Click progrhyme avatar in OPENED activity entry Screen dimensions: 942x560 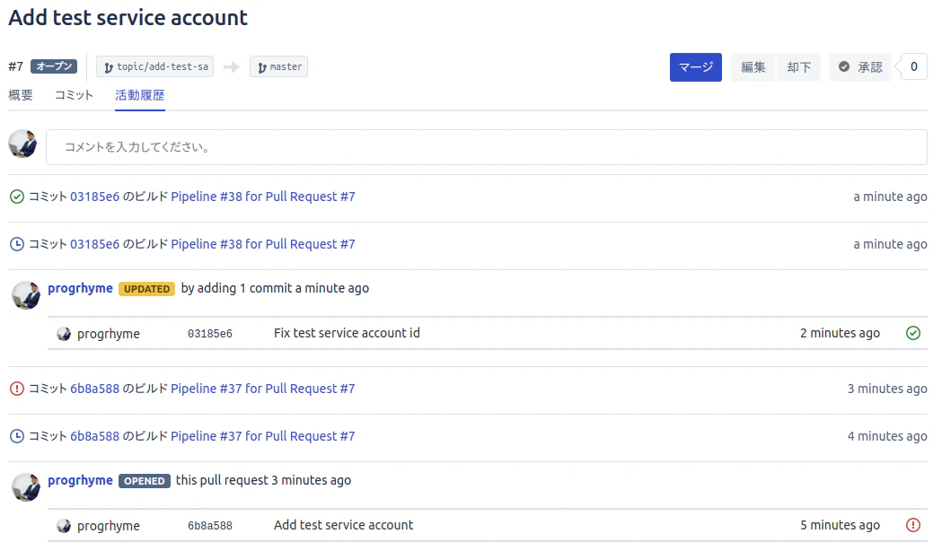pyautogui.click(x=26, y=487)
